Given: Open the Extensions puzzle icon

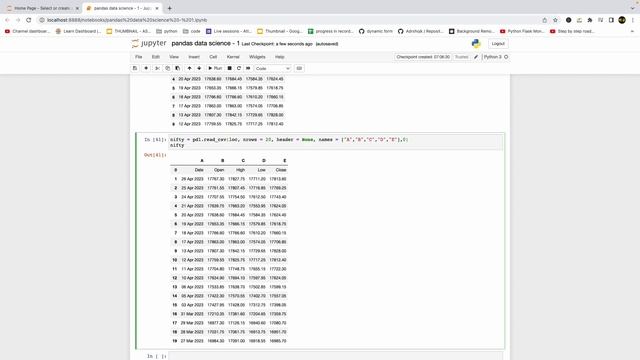Looking at the screenshot, I should point(590,20).
